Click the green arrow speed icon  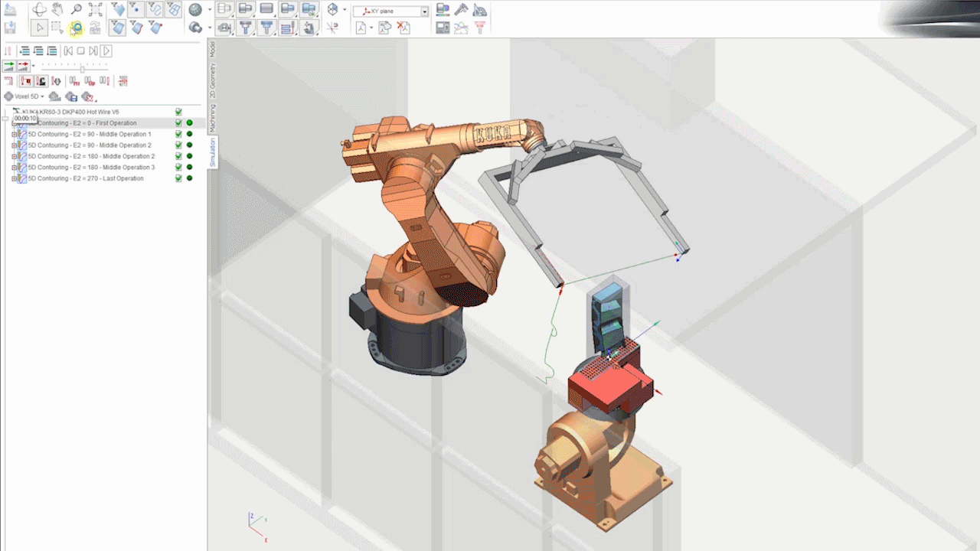[9, 66]
